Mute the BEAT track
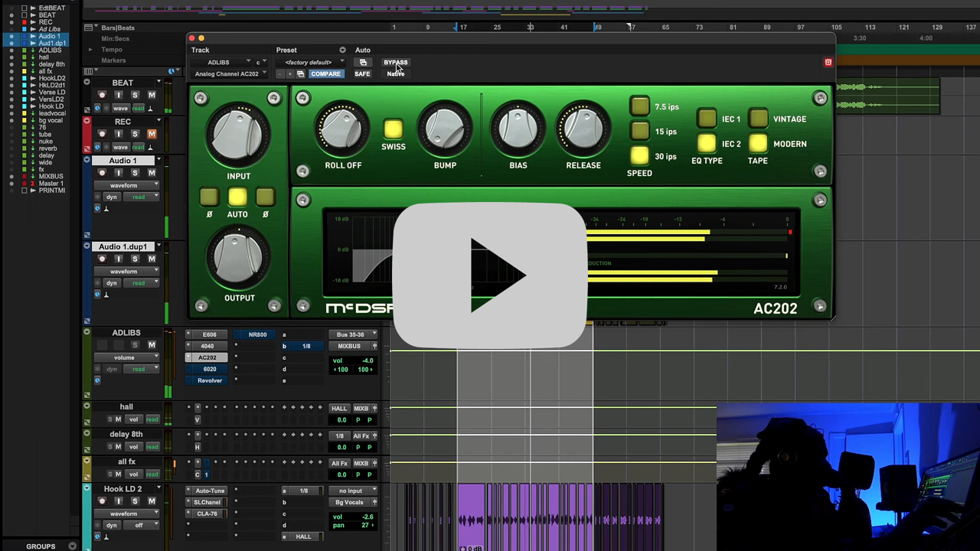This screenshot has width=980, height=551. (x=152, y=95)
